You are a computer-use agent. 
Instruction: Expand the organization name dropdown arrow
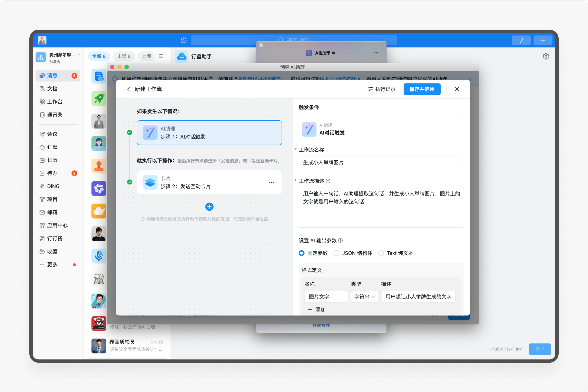[79, 54]
